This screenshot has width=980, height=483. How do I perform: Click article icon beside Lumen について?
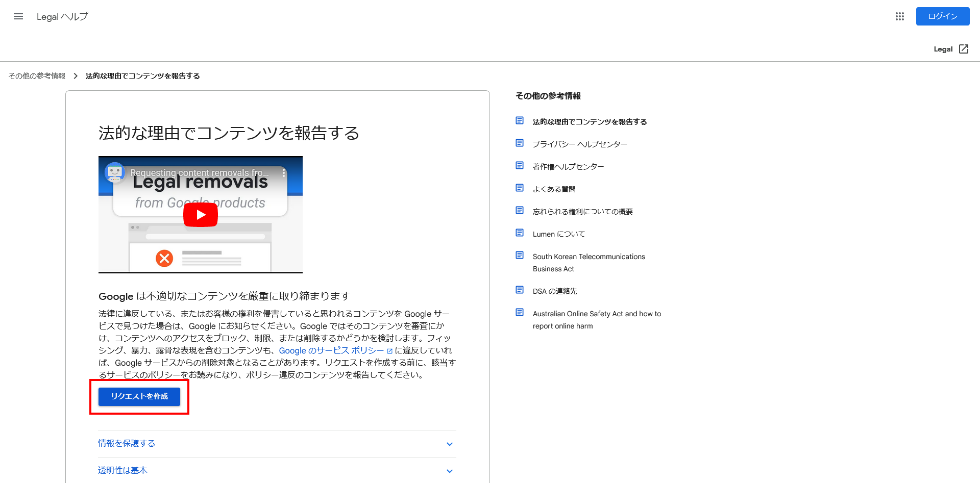tap(520, 233)
